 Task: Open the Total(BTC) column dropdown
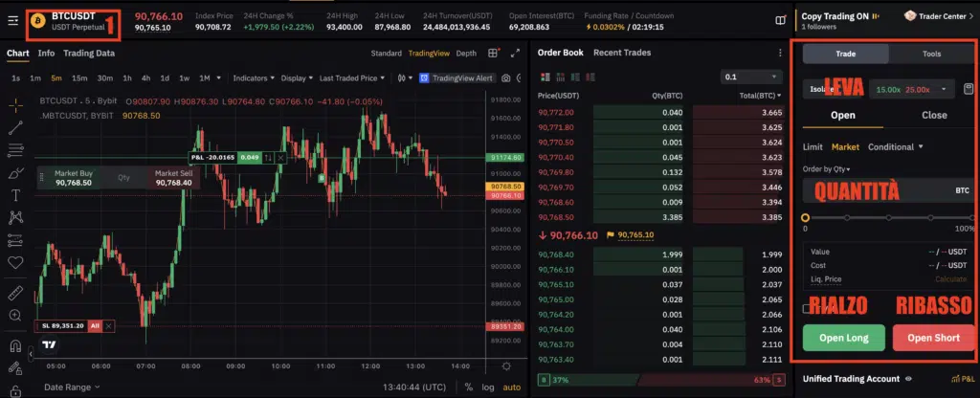(759, 96)
